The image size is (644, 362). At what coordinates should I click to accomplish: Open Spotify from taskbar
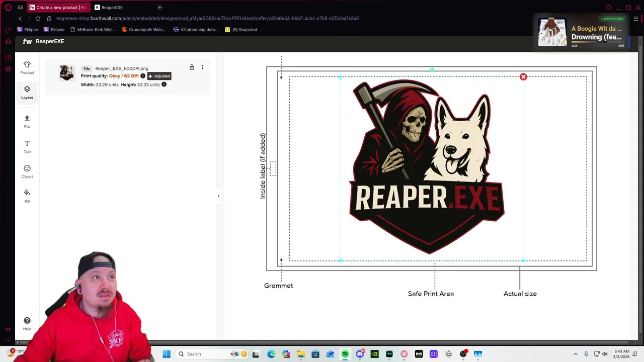(345, 354)
